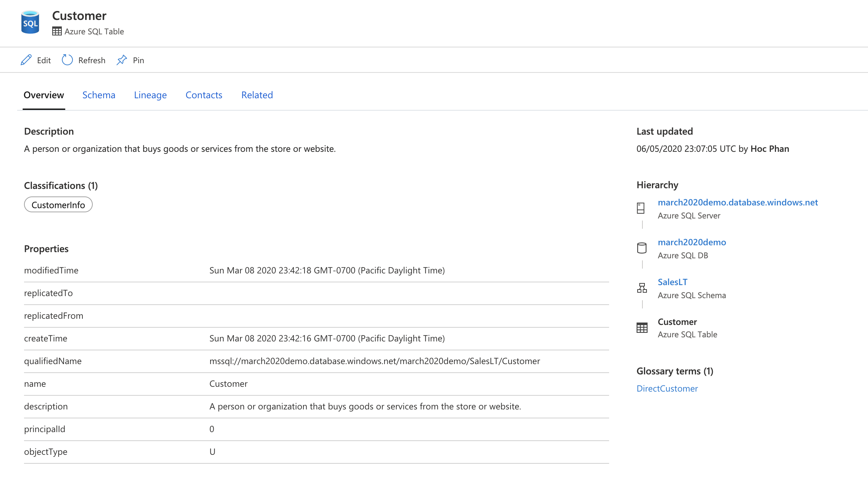Click the Refresh circular arrow icon
The width and height of the screenshot is (868, 485).
[x=67, y=60]
